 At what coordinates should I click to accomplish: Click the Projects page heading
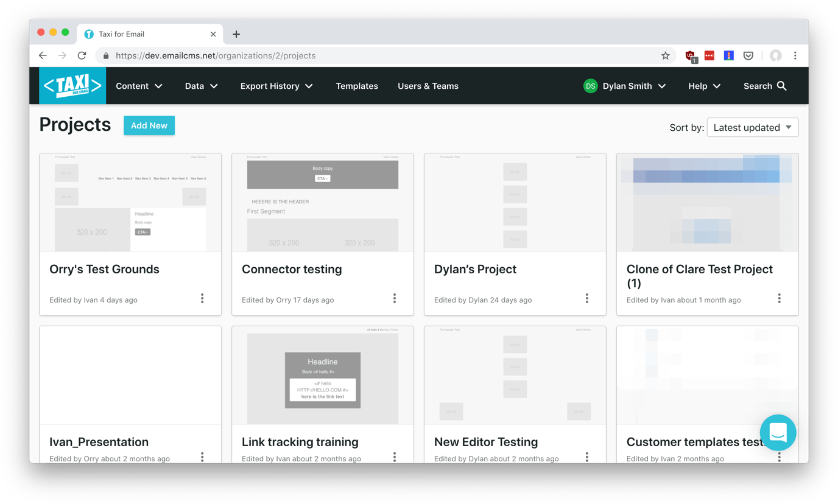click(x=75, y=125)
